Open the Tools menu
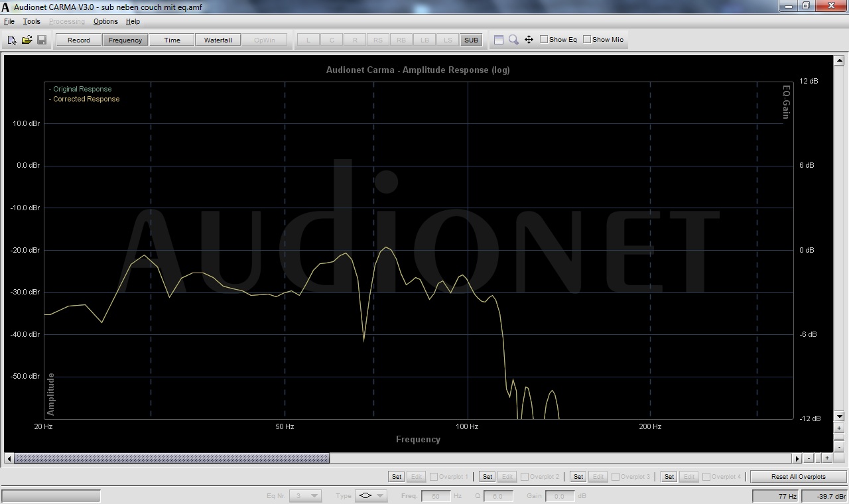849x504 pixels. [x=31, y=21]
